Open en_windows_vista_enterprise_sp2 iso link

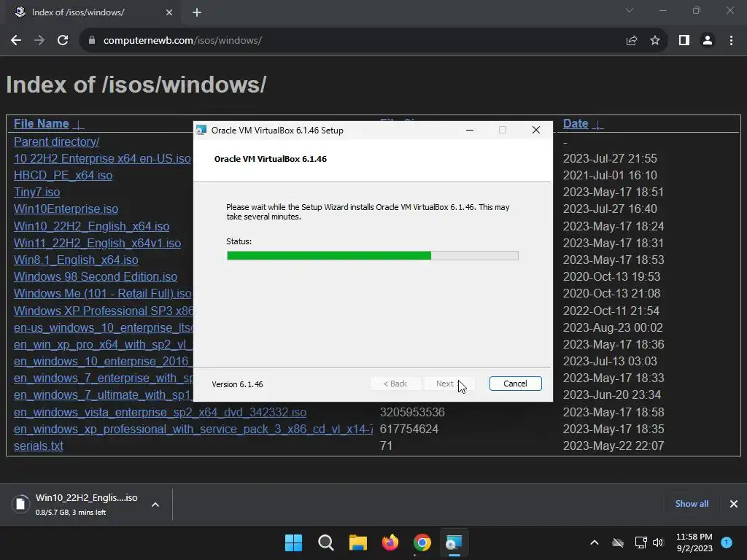[160, 412]
